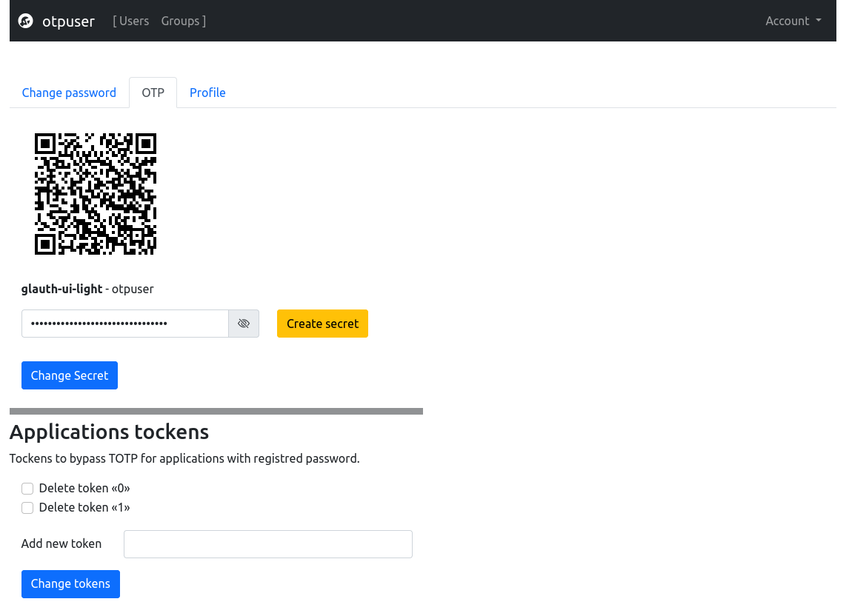Check the Delete token «1» checkbox
This screenshot has width=849, height=616.
tap(27, 508)
